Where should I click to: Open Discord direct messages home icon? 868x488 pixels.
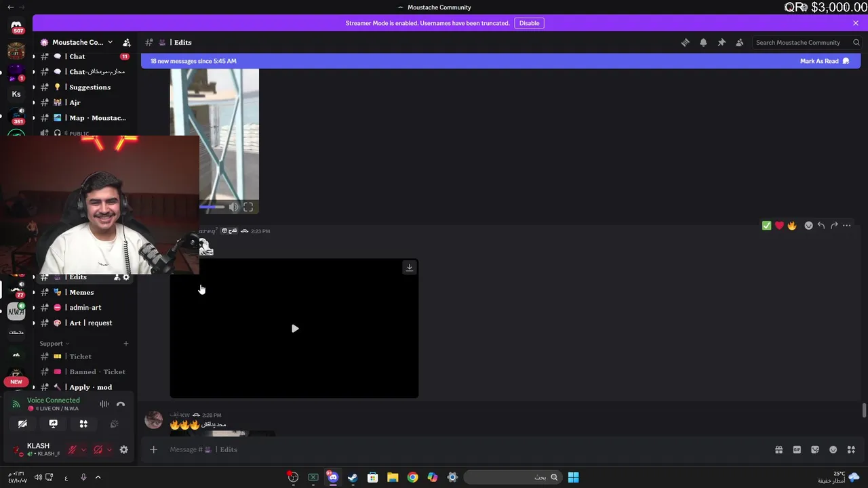click(x=16, y=25)
